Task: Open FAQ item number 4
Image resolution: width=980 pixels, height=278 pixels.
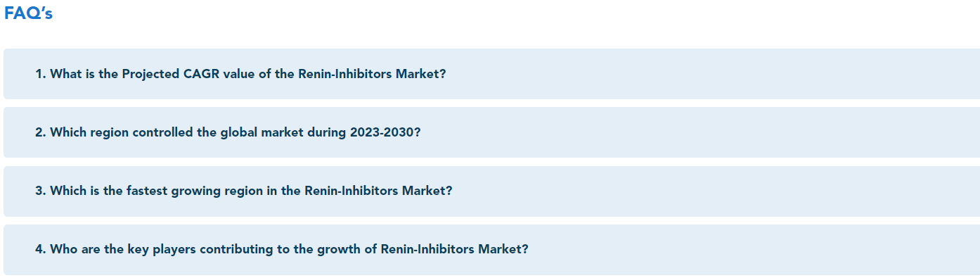Action: (x=491, y=249)
